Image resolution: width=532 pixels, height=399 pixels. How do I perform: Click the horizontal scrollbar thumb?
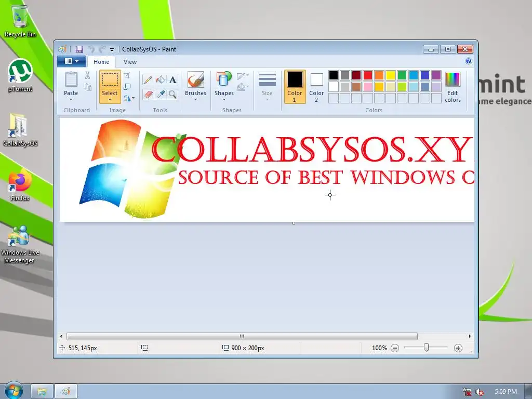(242, 336)
